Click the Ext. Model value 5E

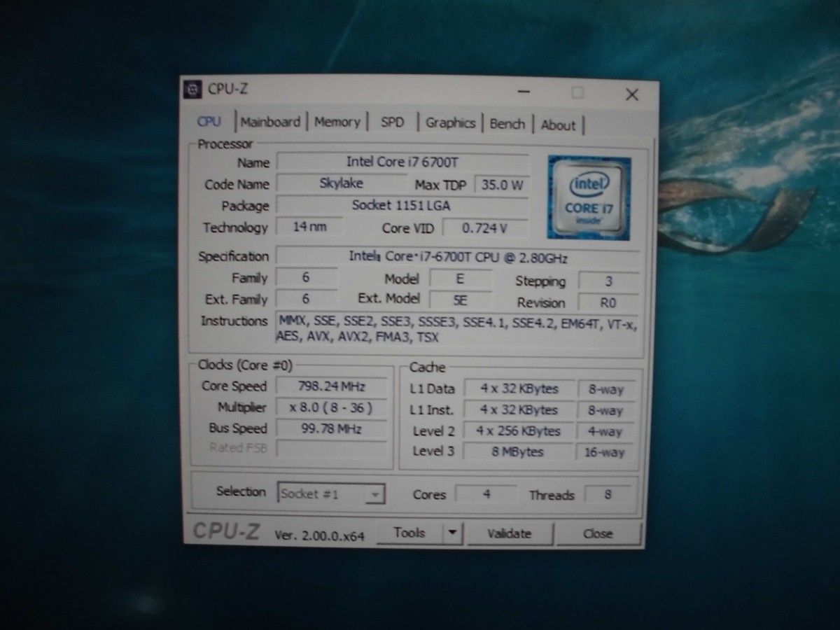[x=460, y=300]
